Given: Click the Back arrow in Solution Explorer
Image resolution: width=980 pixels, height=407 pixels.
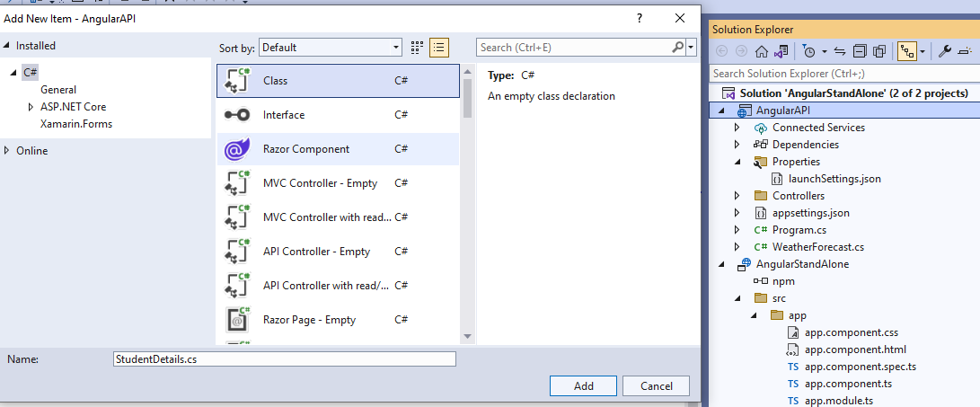Looking at the screenshot, I should [721, 51].
